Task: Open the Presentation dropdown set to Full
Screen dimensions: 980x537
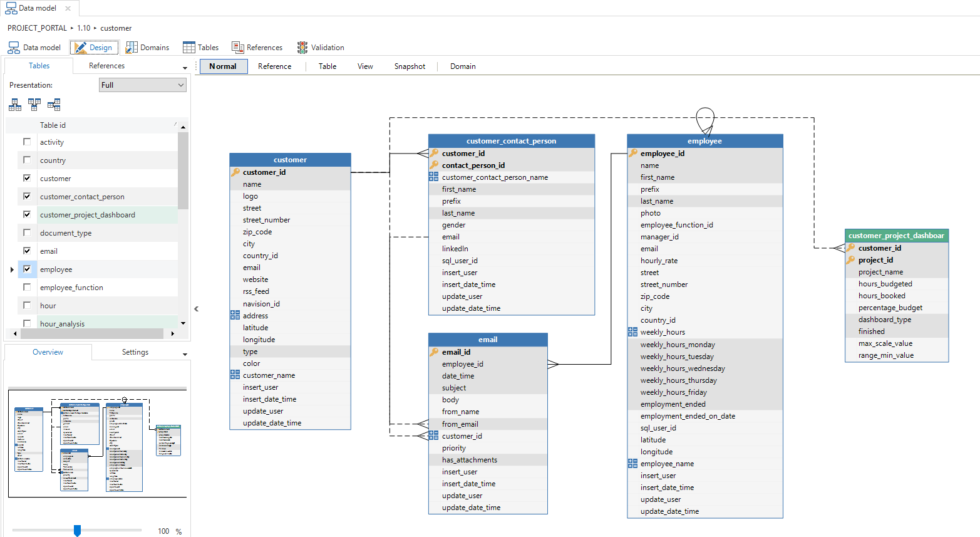Action: [143, 85]
